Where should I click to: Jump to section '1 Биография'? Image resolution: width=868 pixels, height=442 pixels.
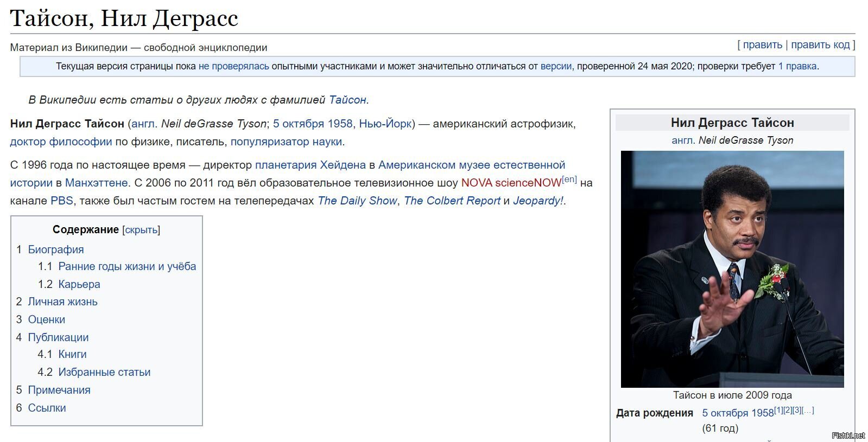(x=50, y=249)
